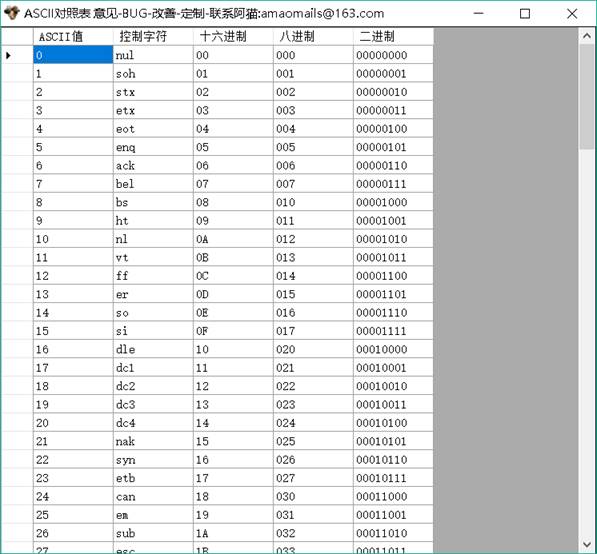The image size is (597, 554).
Task: Close the ASCII table window
Action: point(572,14)
